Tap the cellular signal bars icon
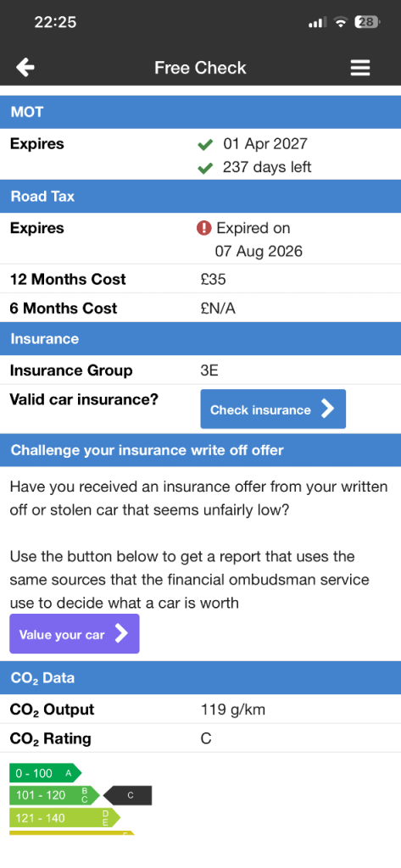This screenshot has height=868, width=401. tap(317, 23)
